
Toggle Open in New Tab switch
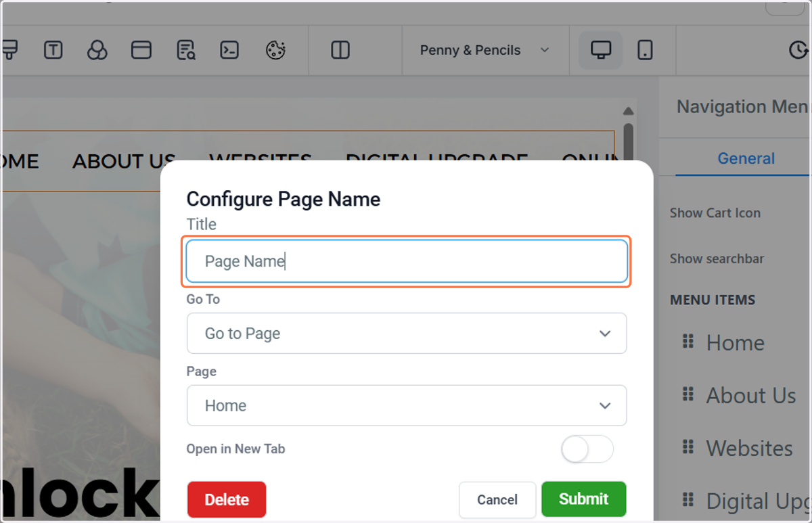point(587,449)
